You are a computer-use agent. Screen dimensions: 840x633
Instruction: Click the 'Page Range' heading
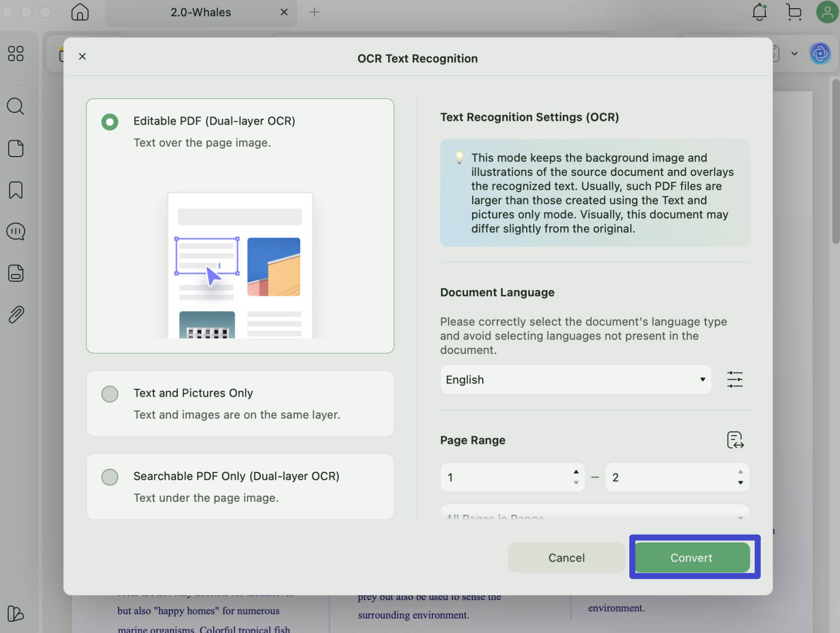pyautogui.click(x=473, y=440)
